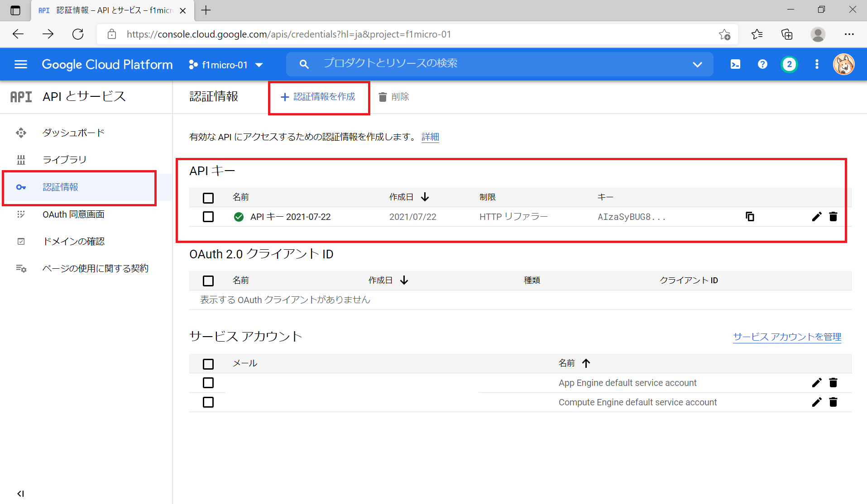Sort OAuth clients by 作成日 column
Screen dimensions: 867x504
388,280
